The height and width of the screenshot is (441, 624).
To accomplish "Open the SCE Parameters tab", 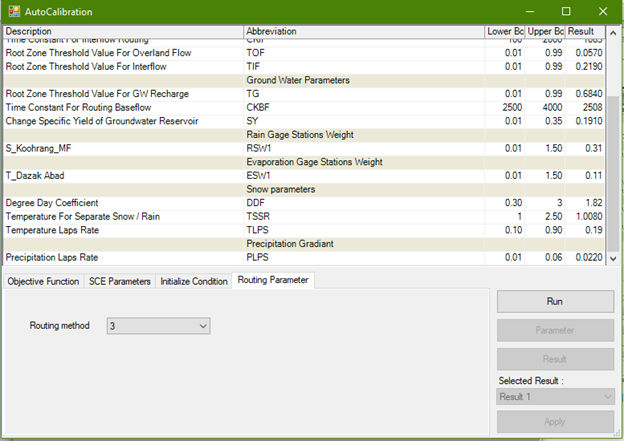I will (120, 282).
